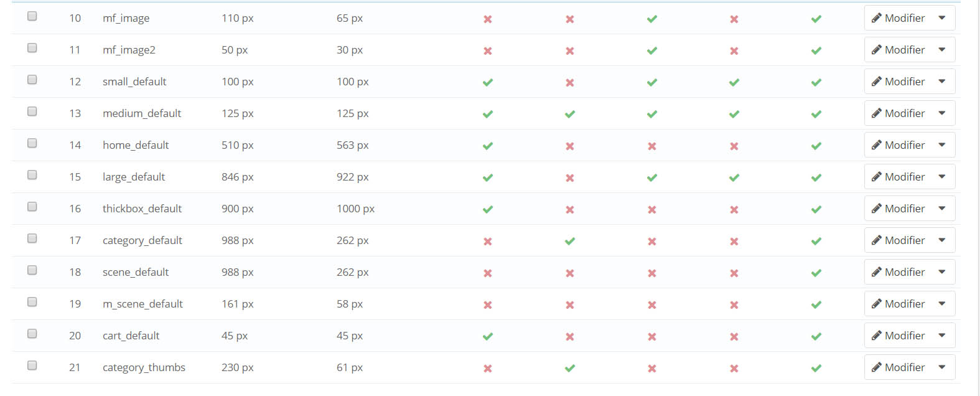
Task: Open action dropdown arrow for thickbox_default row
Action: (942, 209)
